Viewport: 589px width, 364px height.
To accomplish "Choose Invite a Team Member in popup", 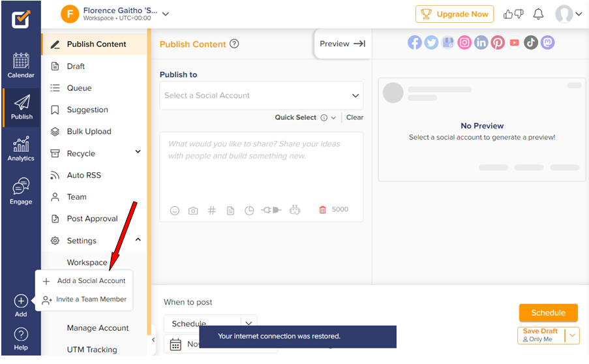I will tap(84, 299).
